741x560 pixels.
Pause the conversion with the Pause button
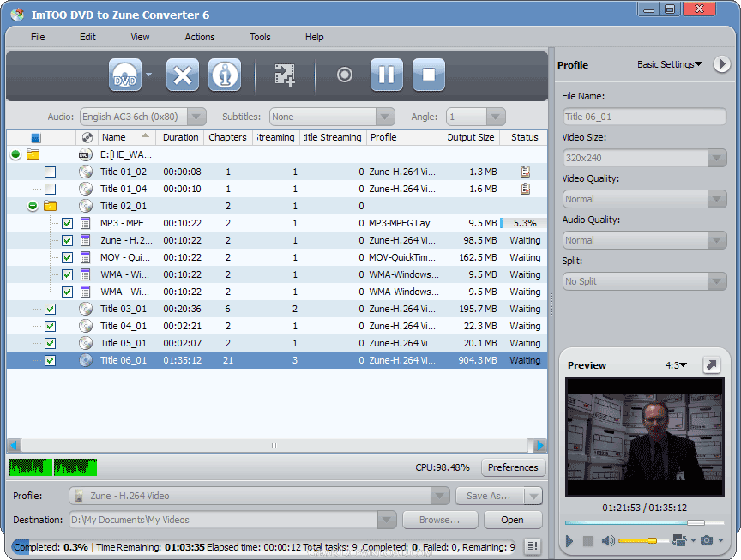pyautogui.click(x=387, y=75)
